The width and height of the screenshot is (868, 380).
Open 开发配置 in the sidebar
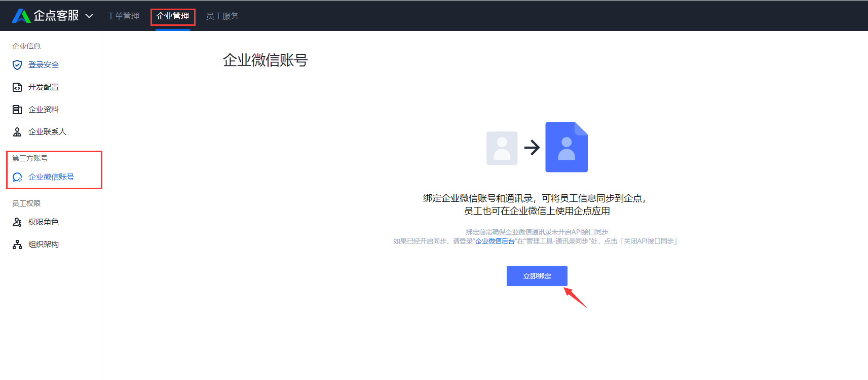pos(44,87)
